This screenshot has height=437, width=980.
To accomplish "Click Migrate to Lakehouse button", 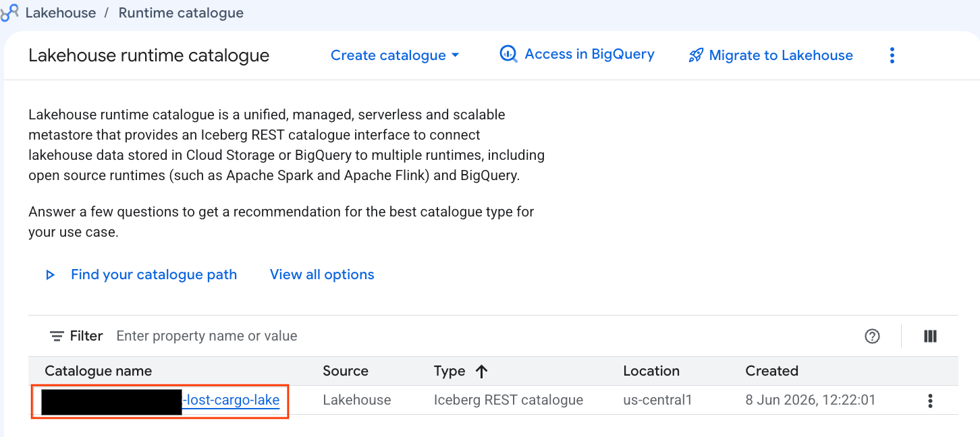I will (771, 55).
